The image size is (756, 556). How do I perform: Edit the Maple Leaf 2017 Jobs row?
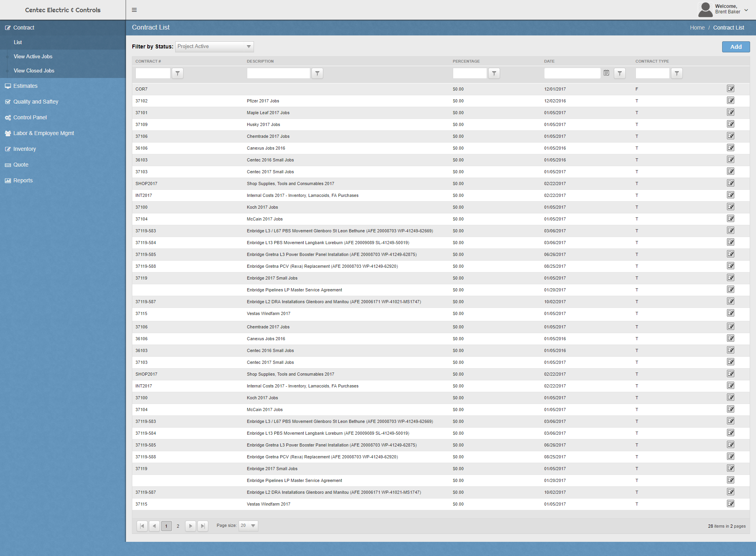point(731,112)
